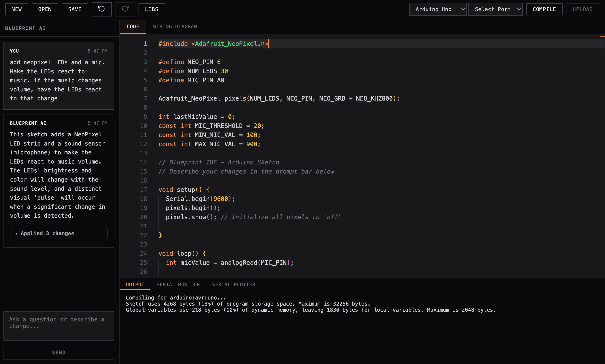The height and width of the screenshot is (364, 605).
Task: Click the Adafruit_NeoPixel pixels declaration line
Action: click(279, 98)
